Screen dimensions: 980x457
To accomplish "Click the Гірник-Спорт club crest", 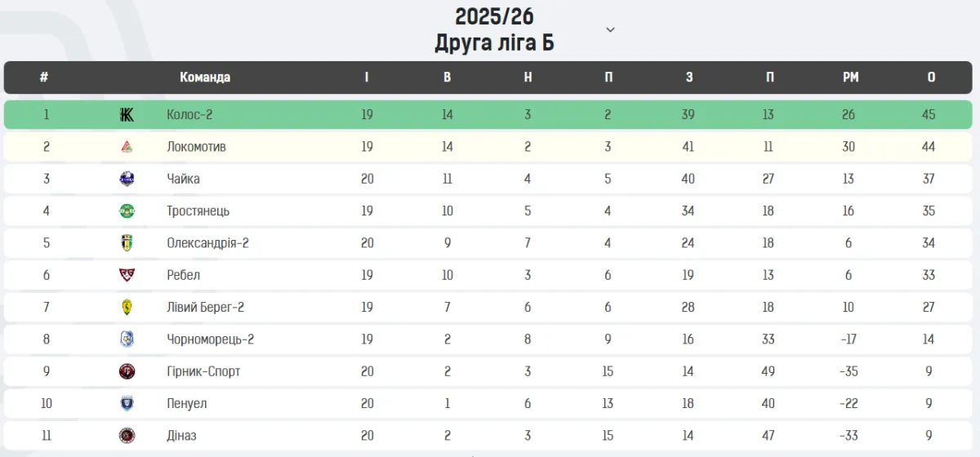I will [x=127, y=371].
